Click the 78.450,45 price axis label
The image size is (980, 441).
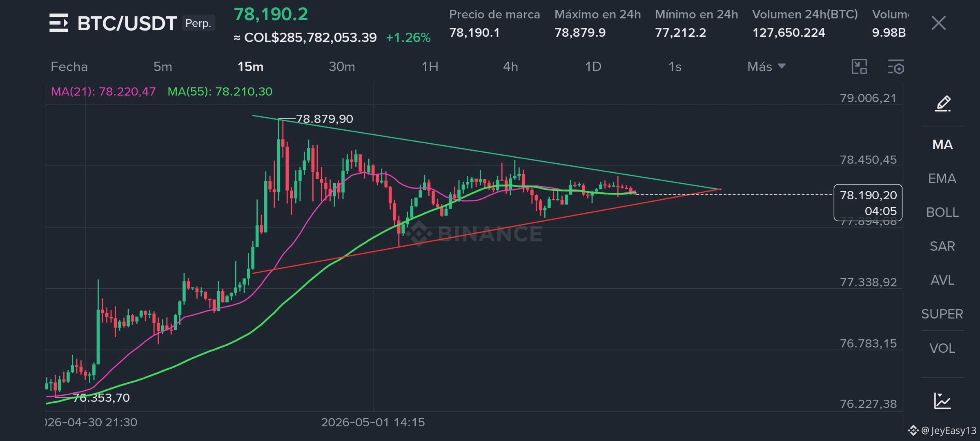[x=868, y=160]
